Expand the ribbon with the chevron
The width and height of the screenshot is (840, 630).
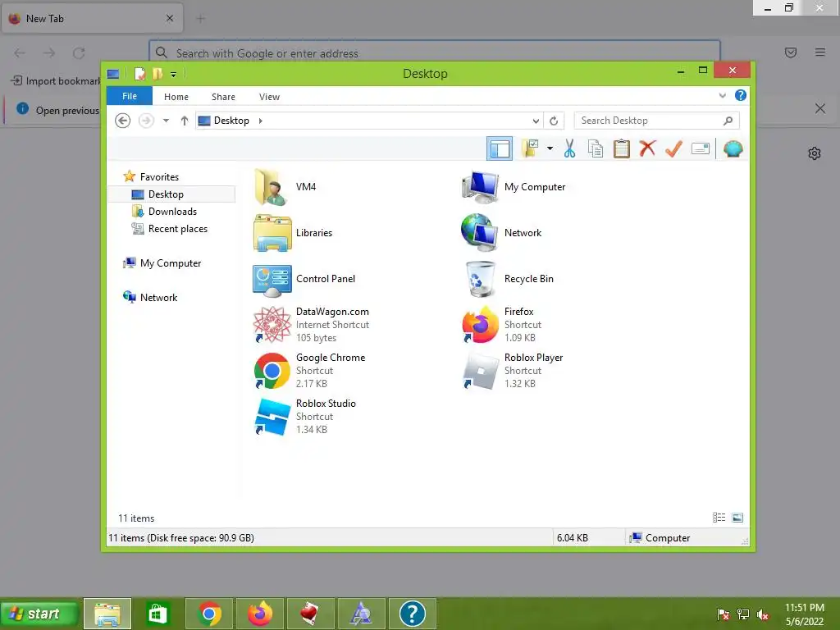pos(722,95)
